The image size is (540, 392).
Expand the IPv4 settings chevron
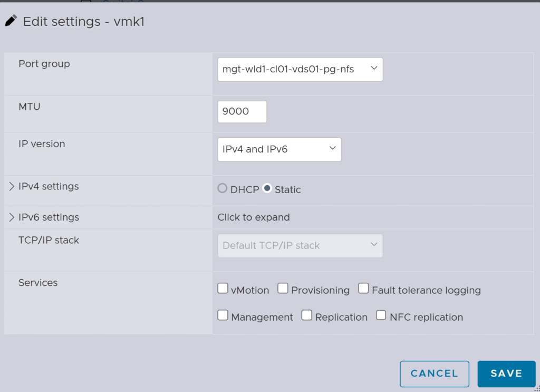[12, 186]
